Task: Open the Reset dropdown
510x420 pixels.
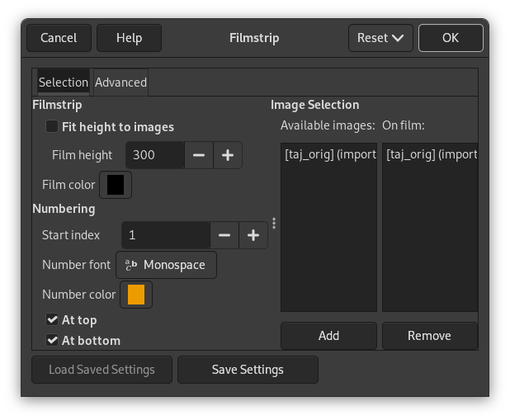Action: point(380,38)
